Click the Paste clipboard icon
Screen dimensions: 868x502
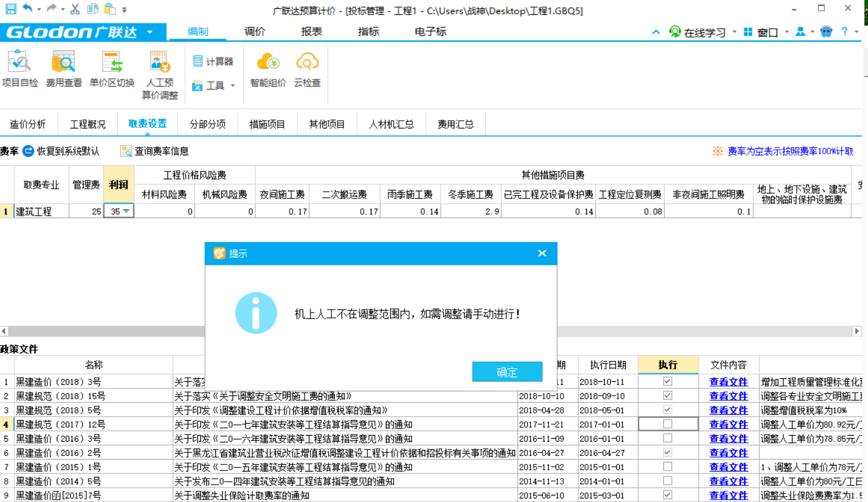[x=109, y=9]
